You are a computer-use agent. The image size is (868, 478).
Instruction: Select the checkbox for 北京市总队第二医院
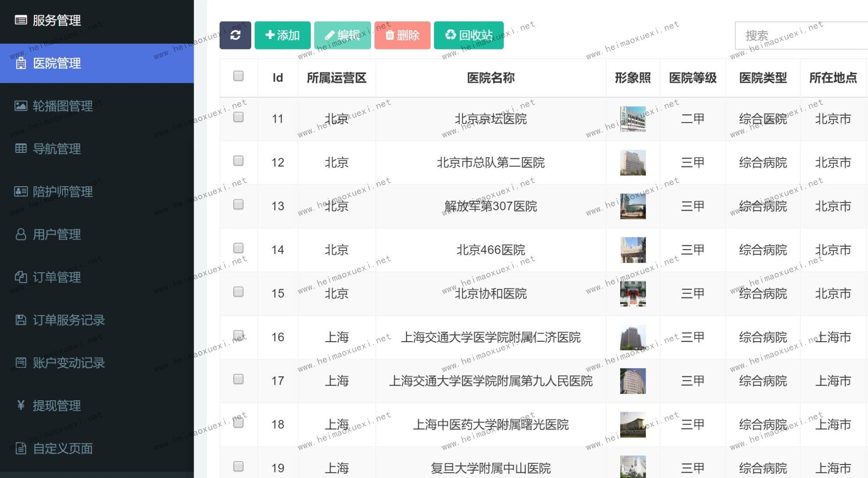238,161
